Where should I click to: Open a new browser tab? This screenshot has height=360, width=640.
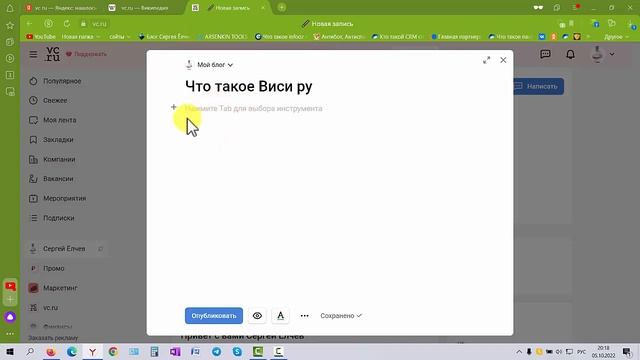pyautogui.click(x=282, y=7)
